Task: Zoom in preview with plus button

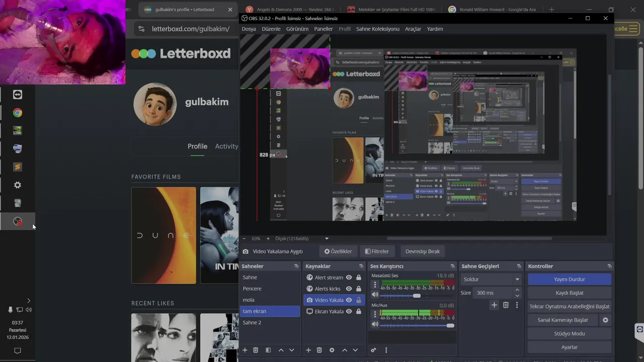Action: [x=268, y=238]
